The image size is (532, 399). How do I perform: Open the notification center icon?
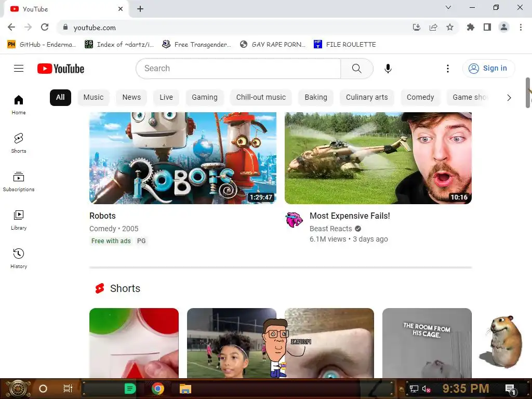511,389
